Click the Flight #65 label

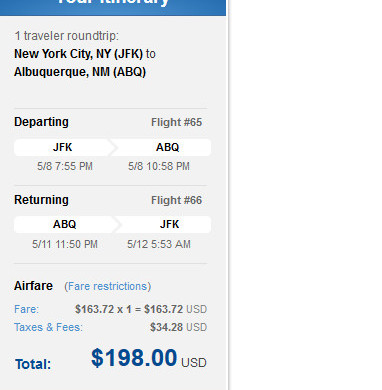tap(176, 122)
